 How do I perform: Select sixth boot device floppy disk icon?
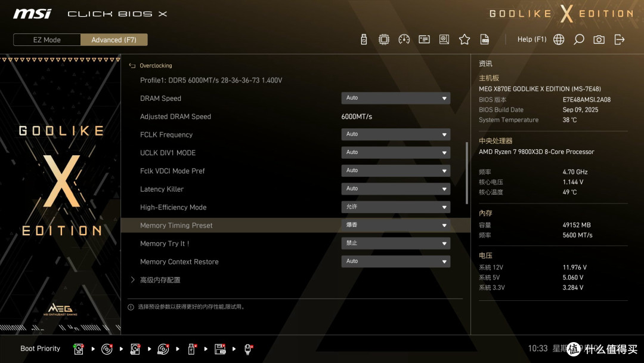pyautogui.click(x=220, y=349)
